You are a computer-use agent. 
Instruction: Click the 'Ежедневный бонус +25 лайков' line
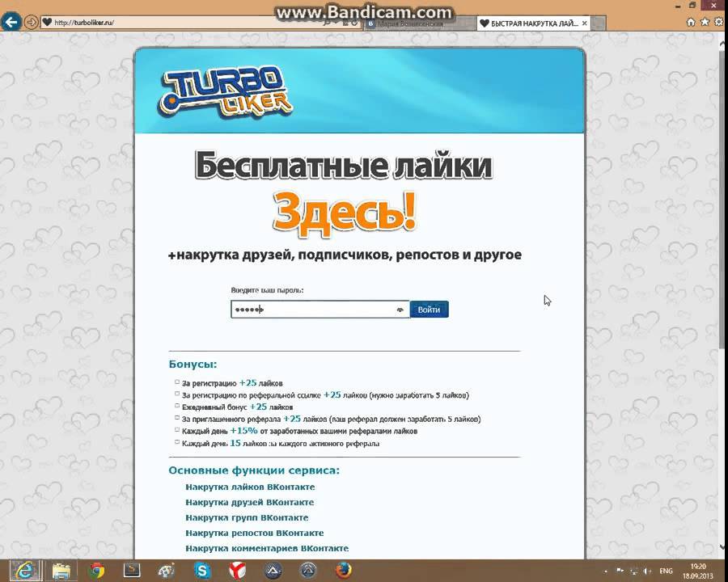237,407
